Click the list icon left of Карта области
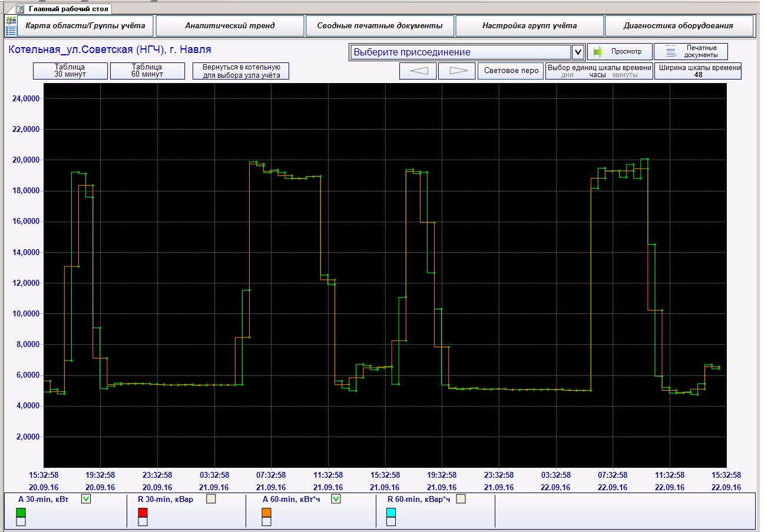Image resolution: width=781 pixels, height=532 pixels. click(x=11, y=31)
